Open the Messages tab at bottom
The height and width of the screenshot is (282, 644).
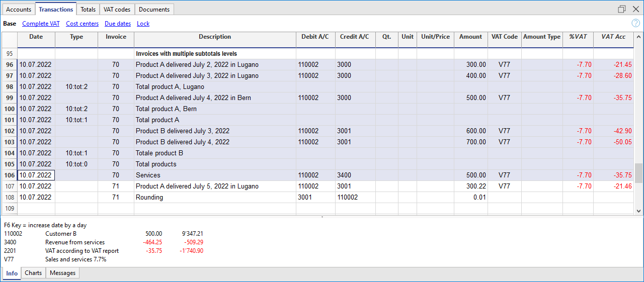[x=63, y=273]
